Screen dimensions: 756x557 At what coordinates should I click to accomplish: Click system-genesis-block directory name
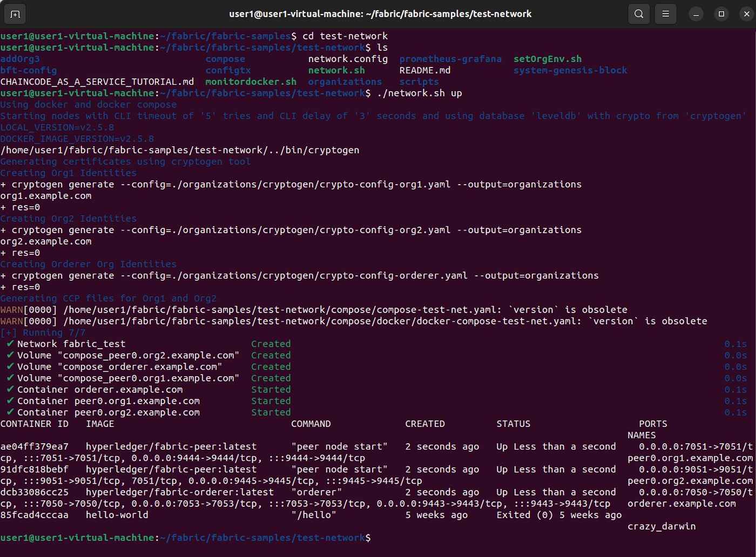pyautogui.click(x=570, y=70)
